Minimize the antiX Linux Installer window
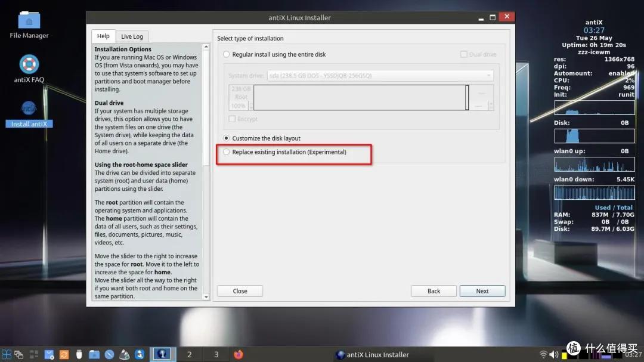The image size is (644, 362). tap(481, 18)
